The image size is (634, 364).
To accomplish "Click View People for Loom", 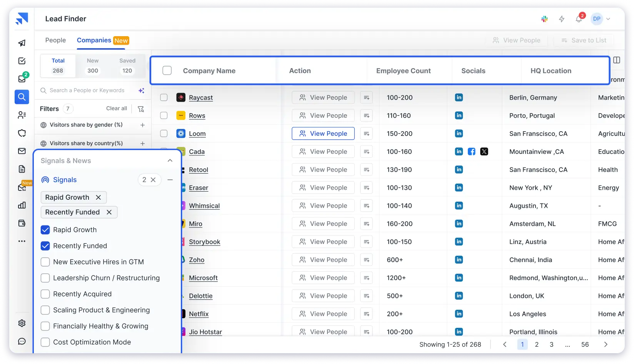I will pyautogui.click(x=323, y=133).
